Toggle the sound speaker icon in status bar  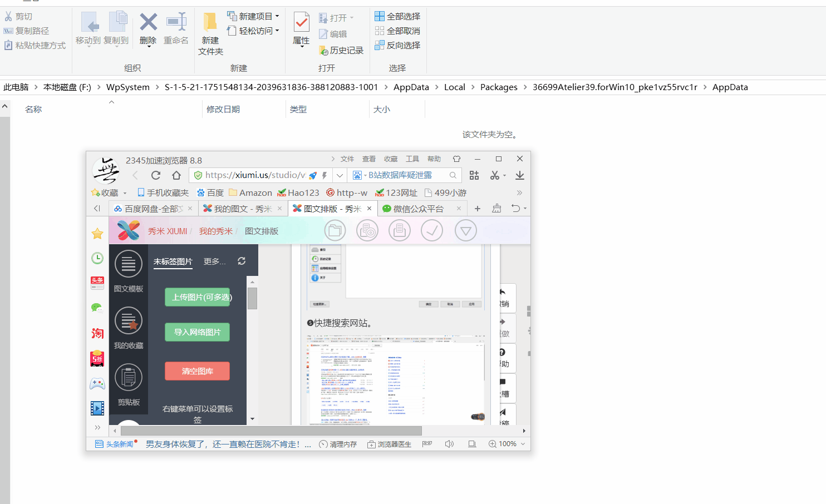[450, 444]
